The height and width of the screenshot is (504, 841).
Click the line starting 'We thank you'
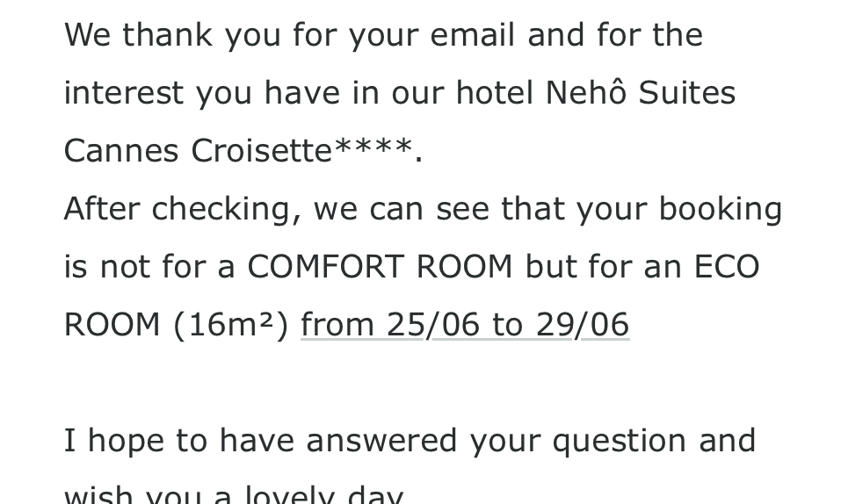point(383,35)
